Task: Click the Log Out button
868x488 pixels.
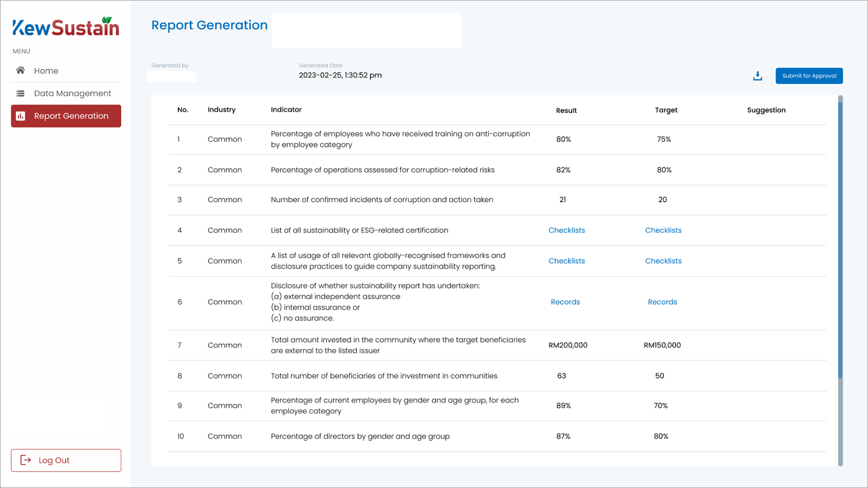Action: (66, 460)
